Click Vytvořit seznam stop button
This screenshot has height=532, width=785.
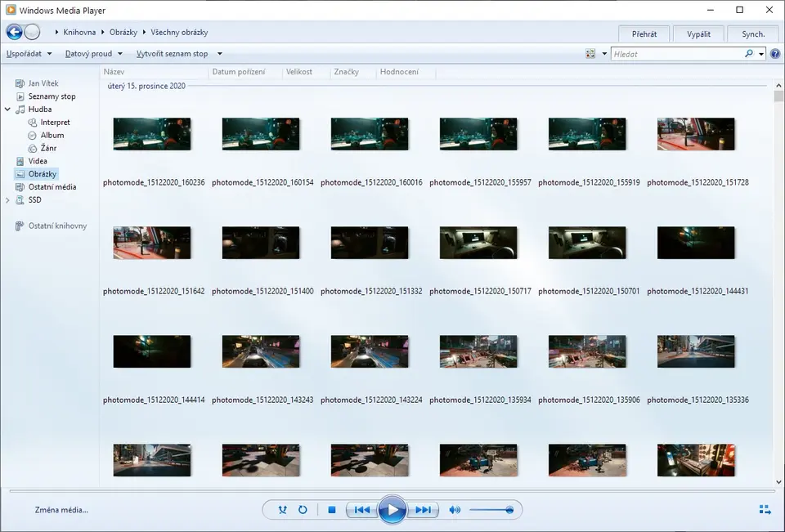click(178, 54)
